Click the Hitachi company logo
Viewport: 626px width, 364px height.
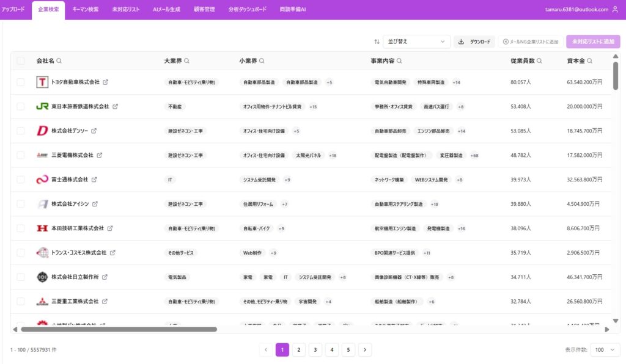(x=42, y=277)
